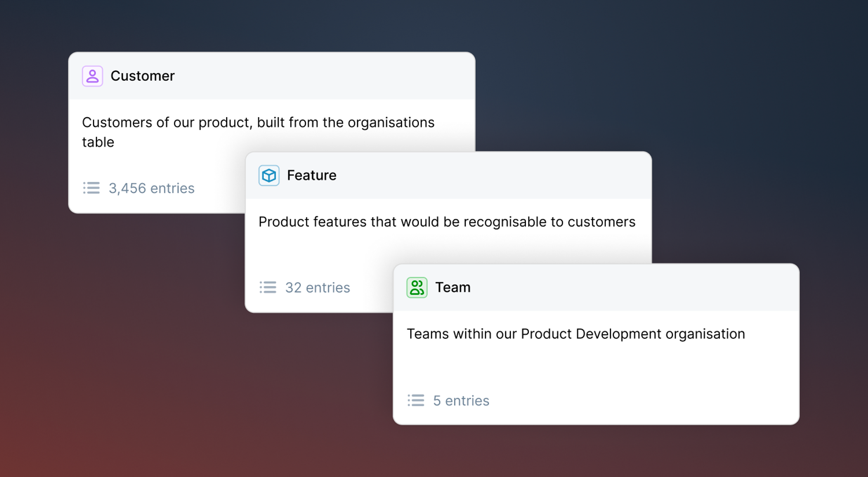Click the 3,456 entries count
This screenshot has width=868, height=477.
point(151,188)
